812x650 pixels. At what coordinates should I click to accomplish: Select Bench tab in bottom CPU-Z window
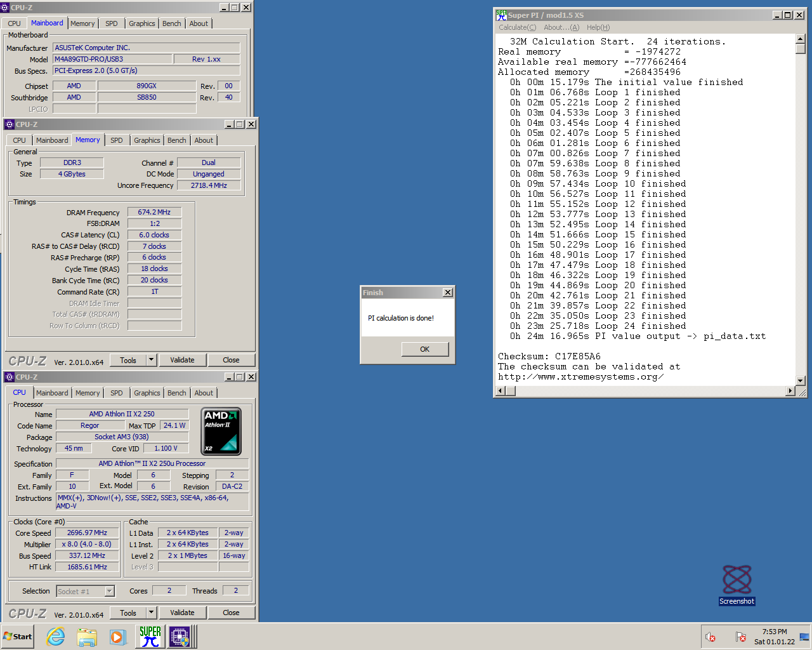[176, 393]
